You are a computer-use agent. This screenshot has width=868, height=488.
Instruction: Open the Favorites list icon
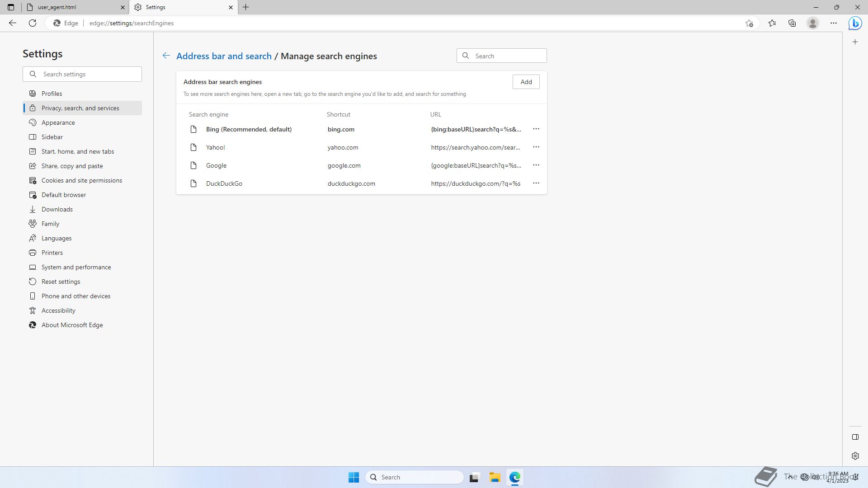tap(772, 23)
